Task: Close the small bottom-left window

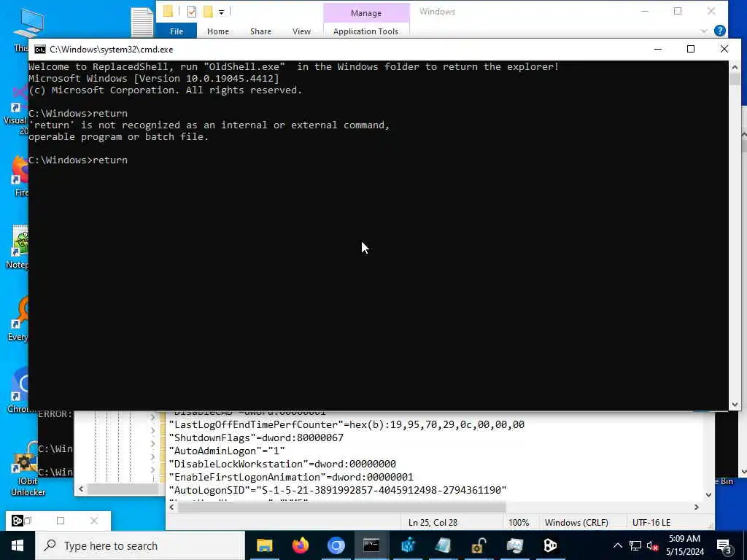Action: pos(94,521)
